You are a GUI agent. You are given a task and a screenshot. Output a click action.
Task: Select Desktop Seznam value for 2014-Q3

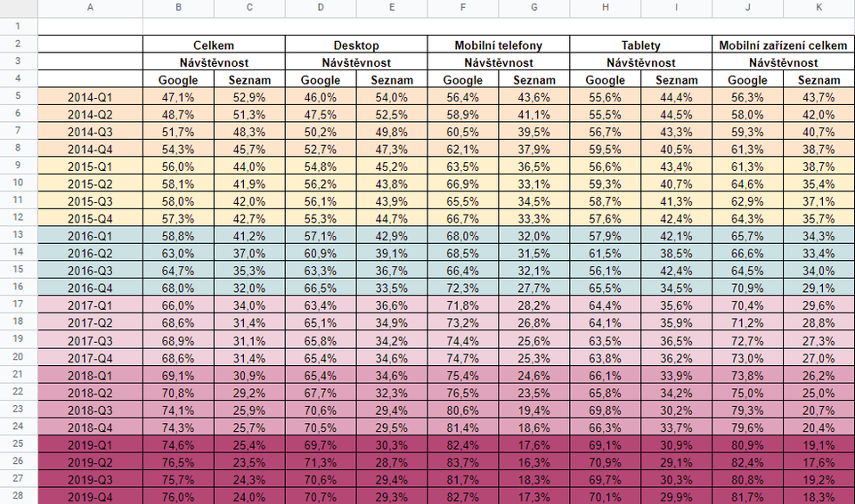(392, 131)
